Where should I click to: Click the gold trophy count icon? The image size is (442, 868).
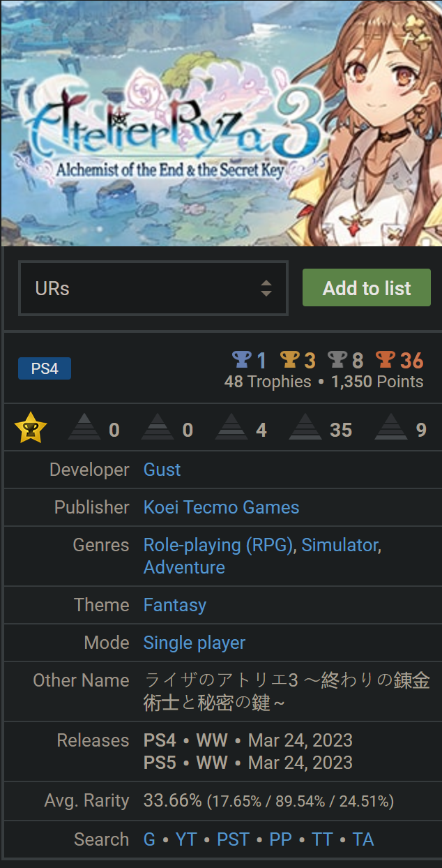(x=289, y=359)
